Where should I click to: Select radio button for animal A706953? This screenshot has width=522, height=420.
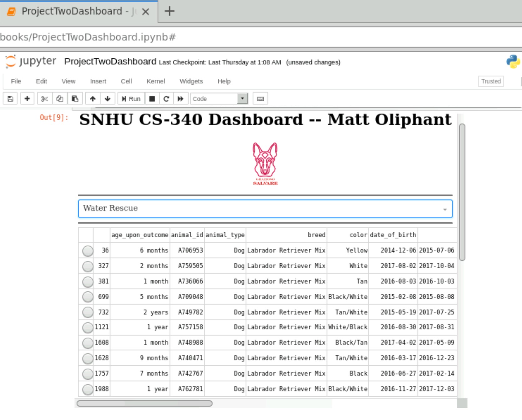coord(87,250)
